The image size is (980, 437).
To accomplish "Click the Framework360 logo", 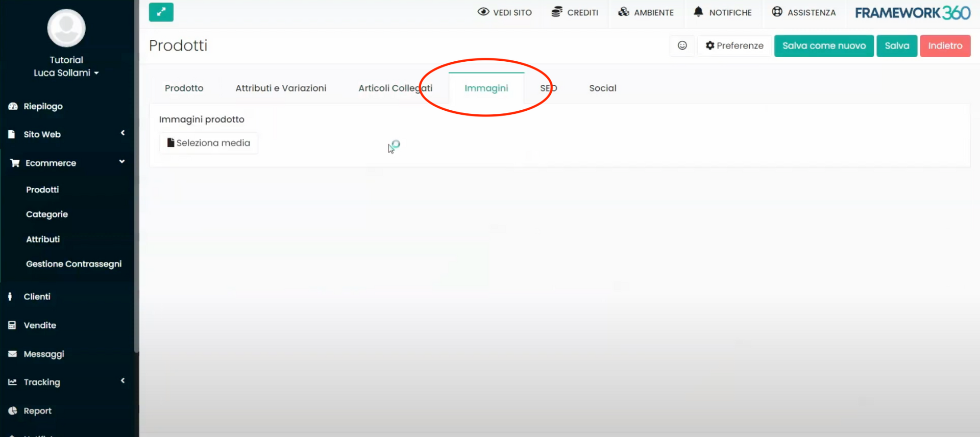I will [913, 13].
